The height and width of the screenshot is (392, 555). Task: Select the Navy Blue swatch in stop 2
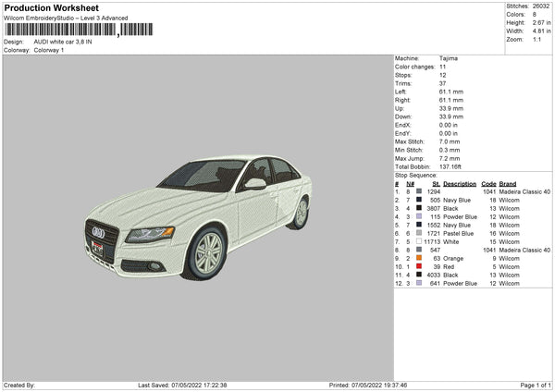click(418, 200)
